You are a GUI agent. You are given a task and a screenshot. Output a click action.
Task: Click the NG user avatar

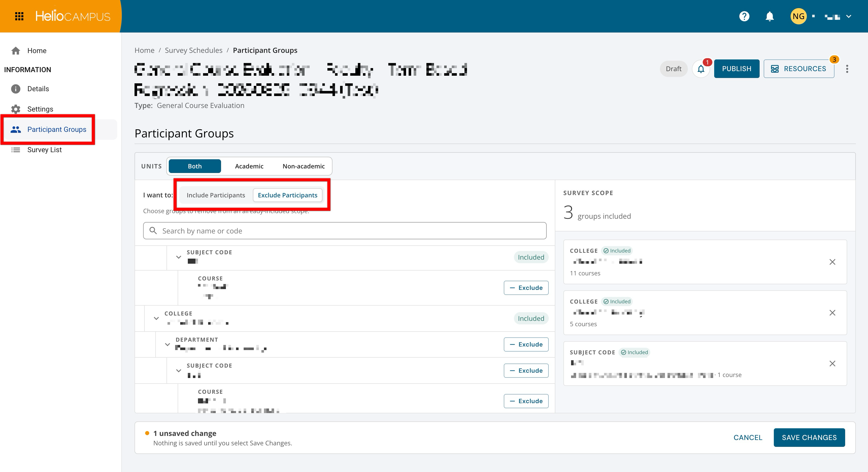click(798, 16)
